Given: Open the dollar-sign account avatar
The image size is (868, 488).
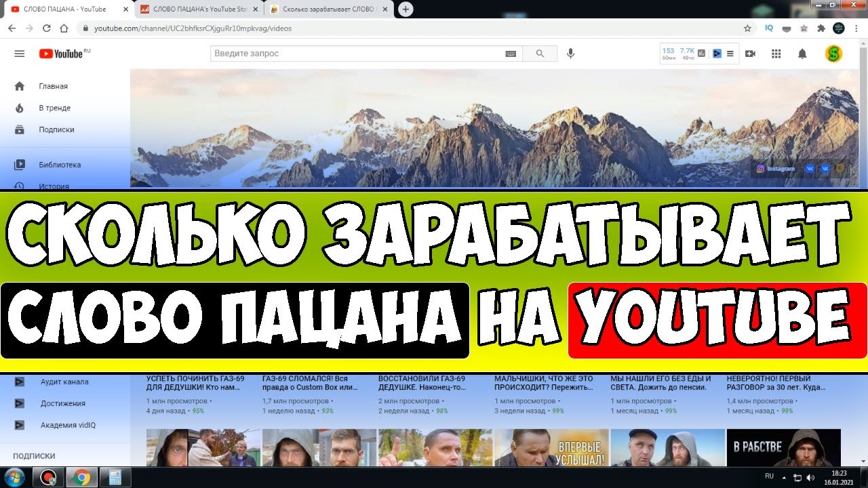Looking at the screenshot, I should coord(833,54).
